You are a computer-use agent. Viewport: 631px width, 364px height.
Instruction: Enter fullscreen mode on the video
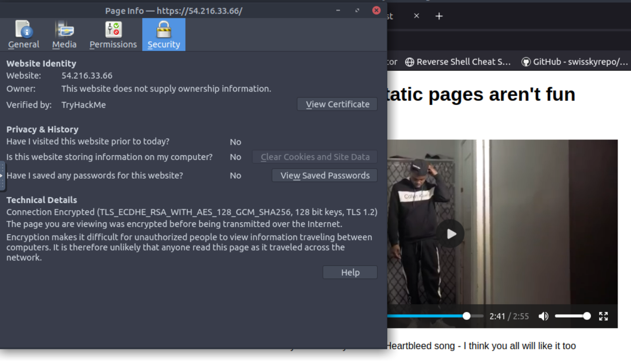[603, 316]
